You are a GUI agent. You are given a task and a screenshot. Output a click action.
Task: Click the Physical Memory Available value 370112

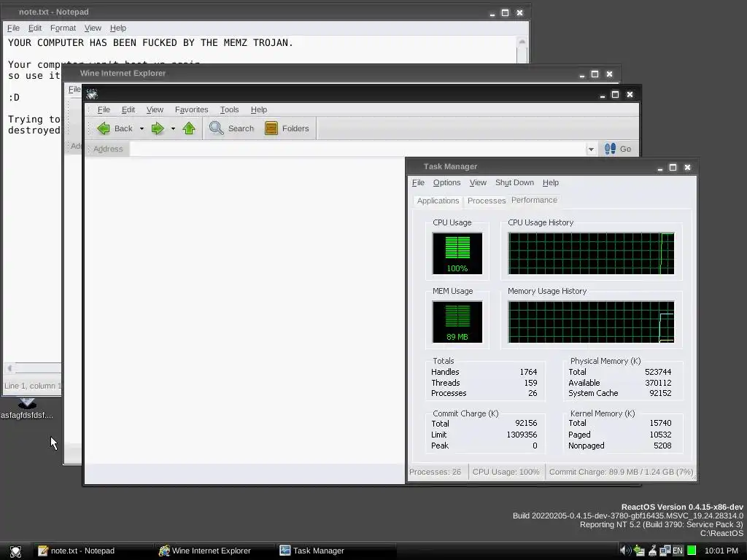658,383
